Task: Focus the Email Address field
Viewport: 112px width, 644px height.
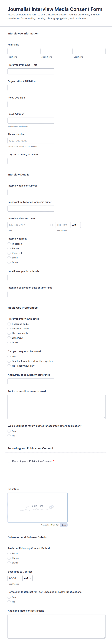Action: click(31, 120)
